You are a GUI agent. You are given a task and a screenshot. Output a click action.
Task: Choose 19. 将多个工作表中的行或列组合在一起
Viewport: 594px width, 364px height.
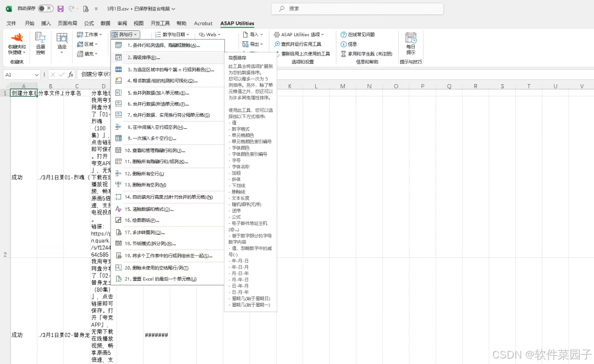coord(167,256)
